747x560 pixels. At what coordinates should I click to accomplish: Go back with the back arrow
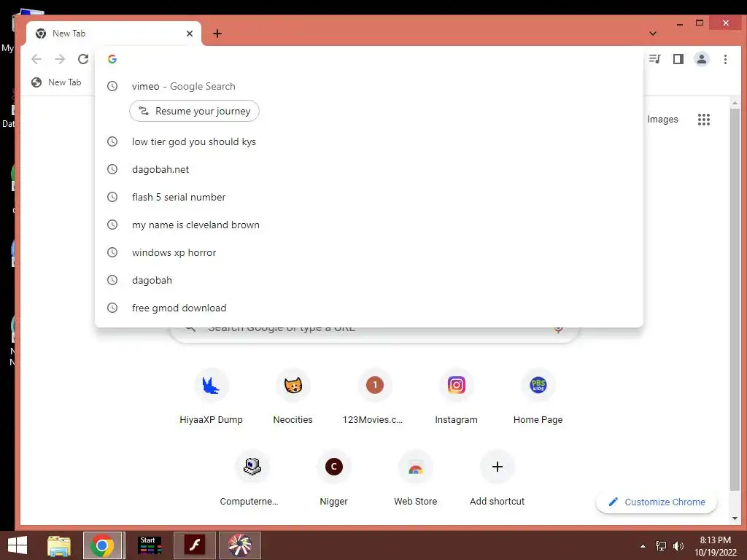pyautogui.click(x=36, y=59)
